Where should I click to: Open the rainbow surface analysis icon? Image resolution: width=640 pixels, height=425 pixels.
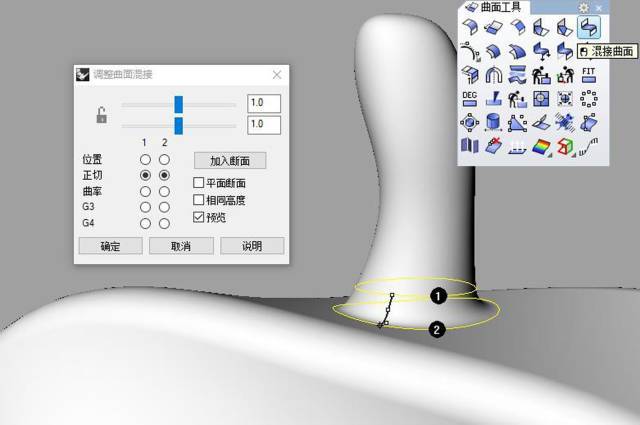pyautogui.click(x=541, y=146)
